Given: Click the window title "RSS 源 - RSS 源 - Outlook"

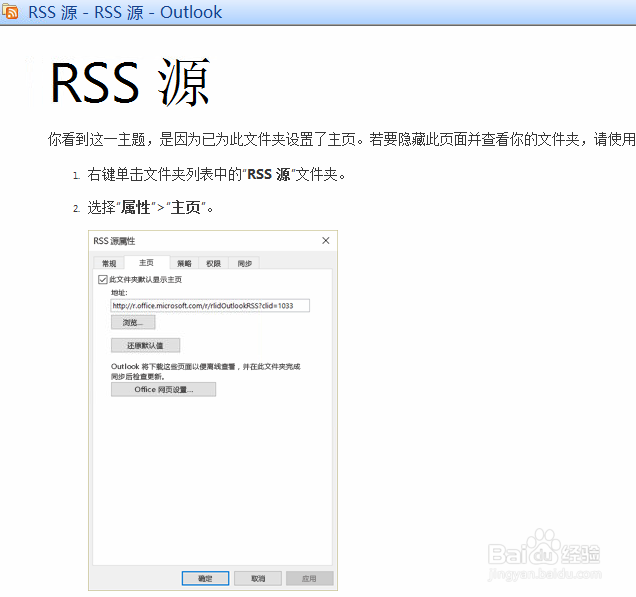Looking at the screenshot, I should [125, 12].
